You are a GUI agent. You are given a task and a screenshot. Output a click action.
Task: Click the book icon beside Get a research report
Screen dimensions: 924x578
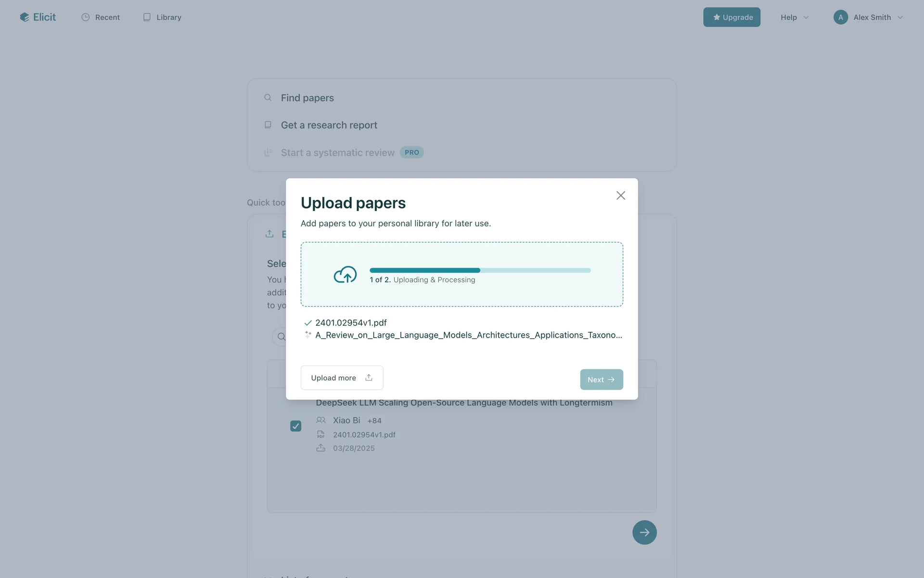pos(268,125)
